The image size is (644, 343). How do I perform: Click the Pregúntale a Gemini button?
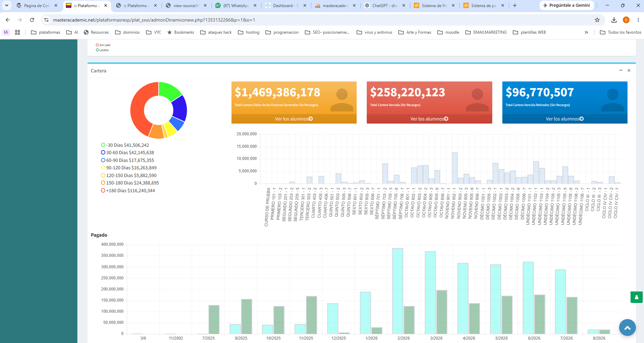[566, 5]
